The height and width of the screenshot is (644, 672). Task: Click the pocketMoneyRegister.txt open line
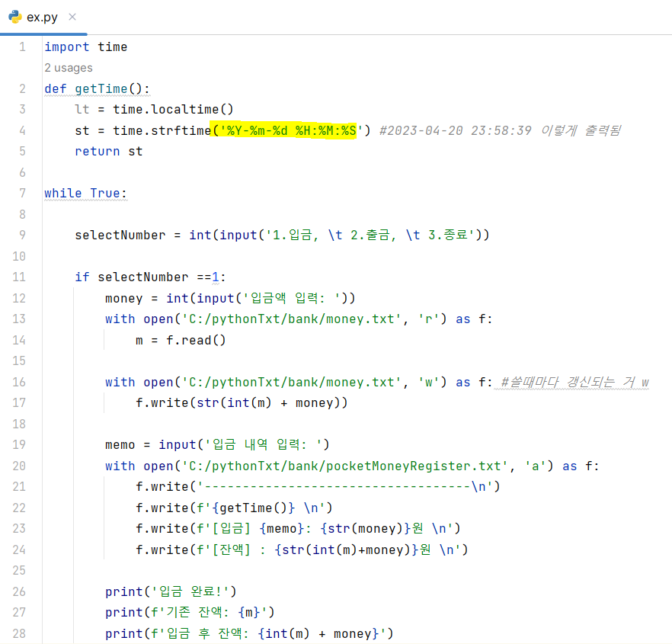tap(352, 466)
